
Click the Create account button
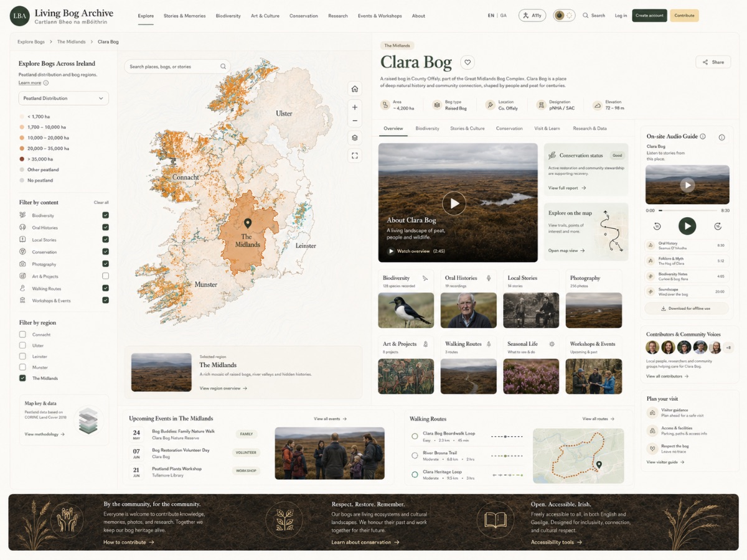649,16
